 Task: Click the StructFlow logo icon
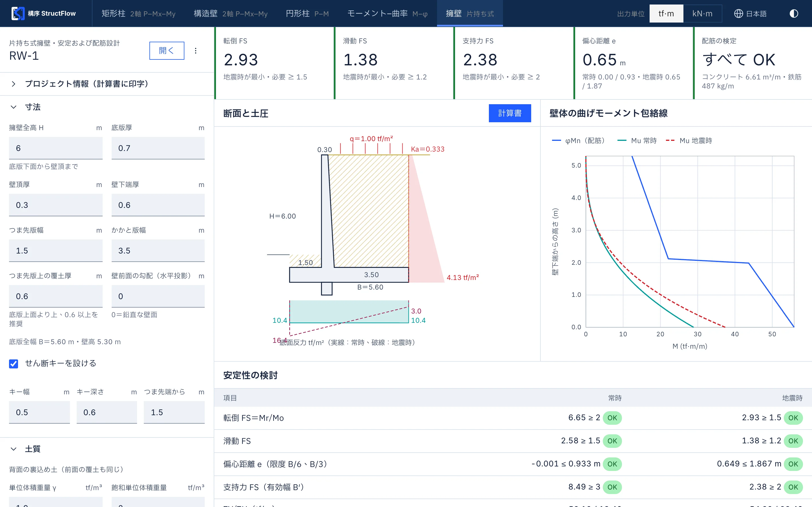[18, 14]
